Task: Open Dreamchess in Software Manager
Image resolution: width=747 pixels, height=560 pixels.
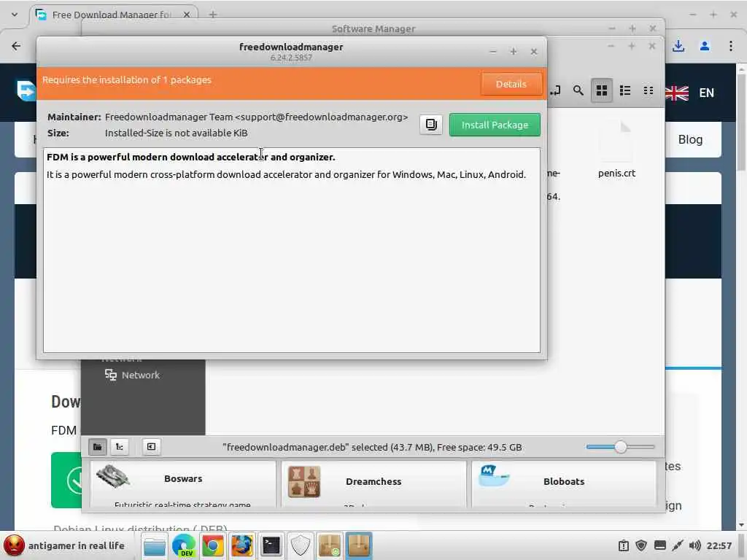Action: pyautogui.click(x=373, y=484)
